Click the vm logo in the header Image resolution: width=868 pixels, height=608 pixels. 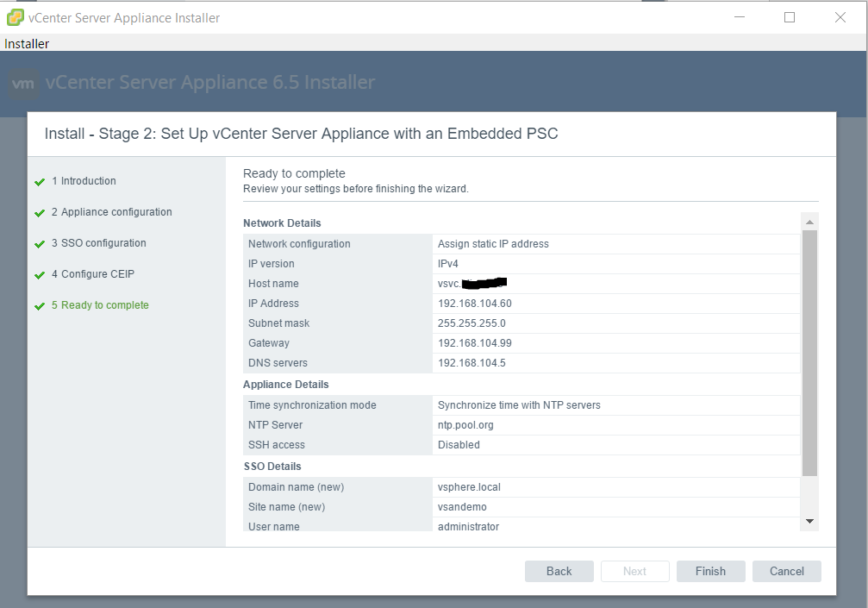(23, 84)
